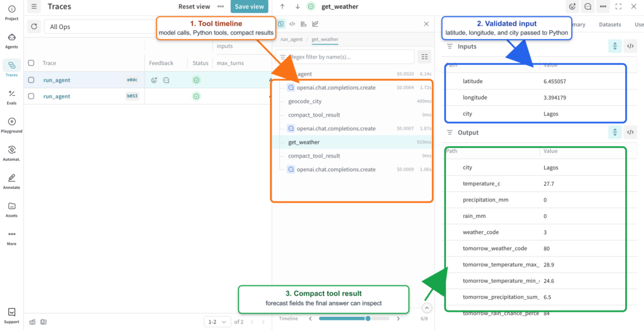Open the Datasets tab
644x330 pixels.
[x=610, y=25]
